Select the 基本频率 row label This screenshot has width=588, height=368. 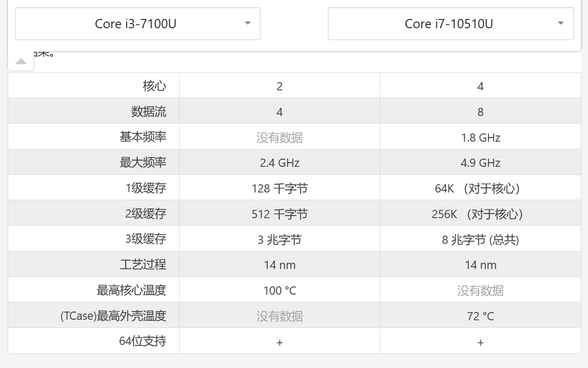pos(143,137)
